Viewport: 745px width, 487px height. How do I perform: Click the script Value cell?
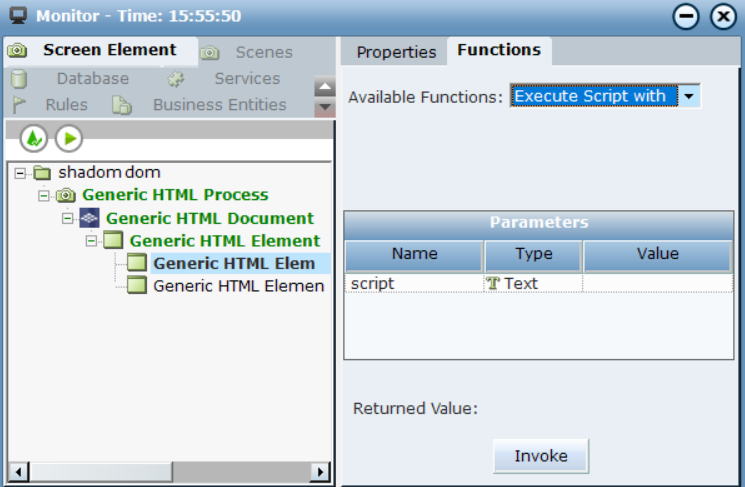pyautogui.click(x=657, y=284)
